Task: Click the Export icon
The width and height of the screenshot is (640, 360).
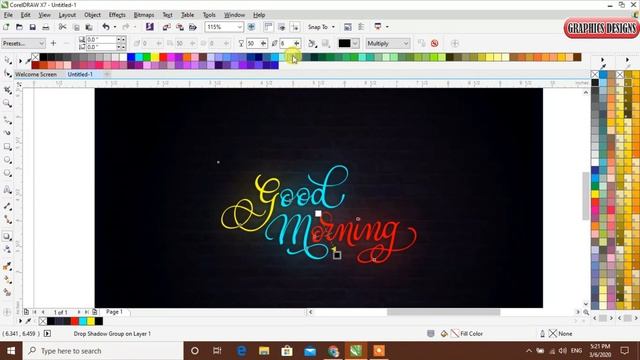Action: coord(180,27)
